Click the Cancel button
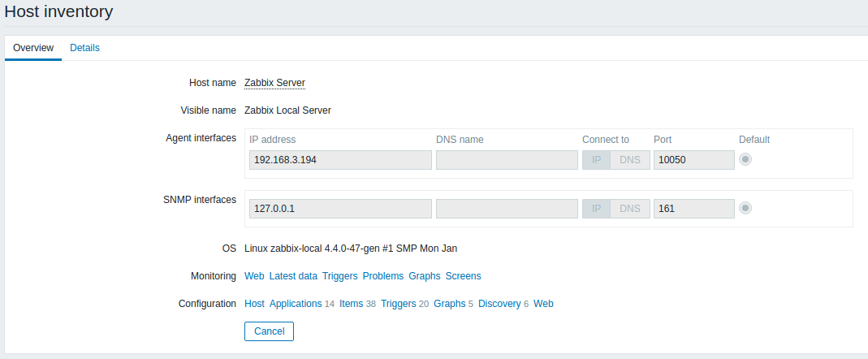The height and width of the screenshot is (359, 868). [x=269, y=331]
